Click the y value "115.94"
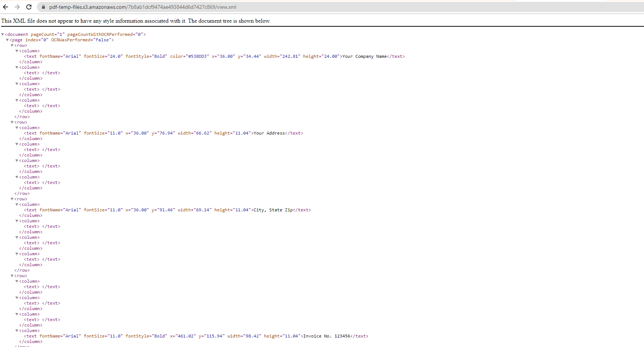 point(214,336)
